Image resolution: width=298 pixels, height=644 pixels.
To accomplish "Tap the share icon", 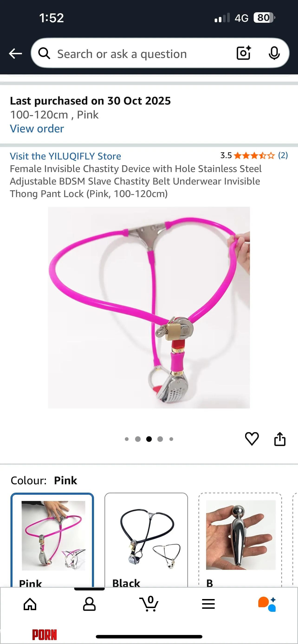I will (280, 439).
